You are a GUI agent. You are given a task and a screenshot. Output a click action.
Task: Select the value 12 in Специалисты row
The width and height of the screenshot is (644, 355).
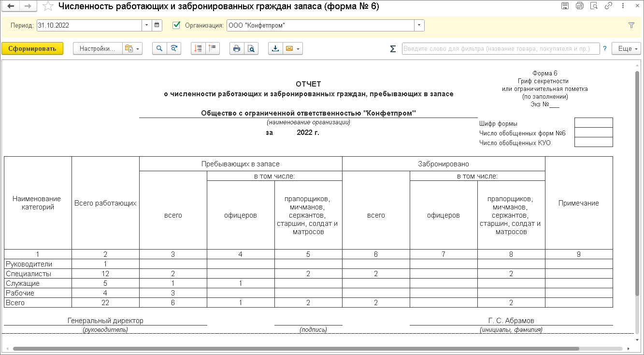pos(105,274)
